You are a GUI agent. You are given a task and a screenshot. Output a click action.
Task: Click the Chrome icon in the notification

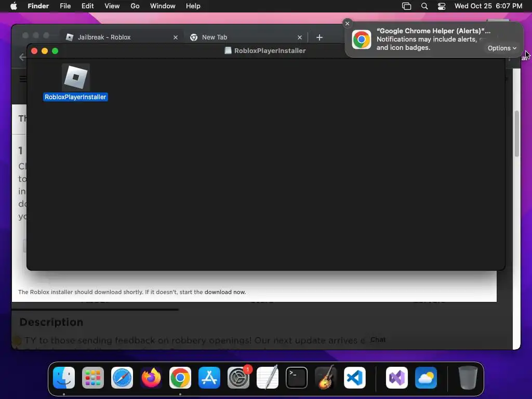click(x=362, y=39)
